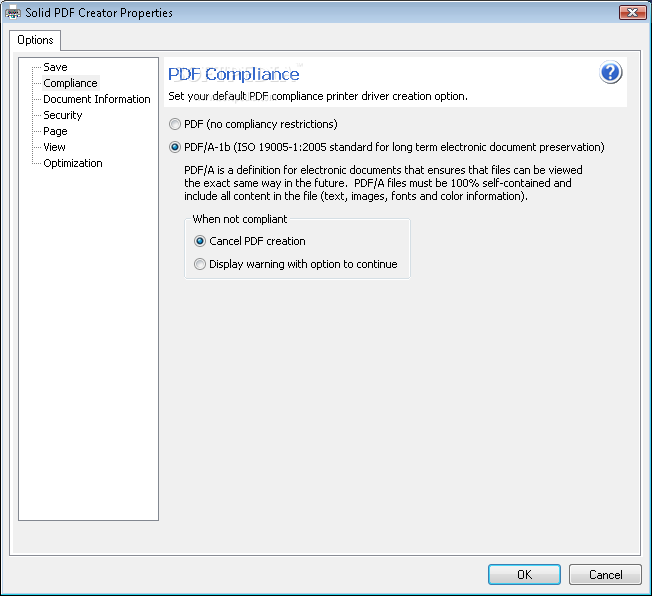Click the PDF Compliance heading
Image resolution: width=652 pixels, height=596 pixels.
coord(234,74)
